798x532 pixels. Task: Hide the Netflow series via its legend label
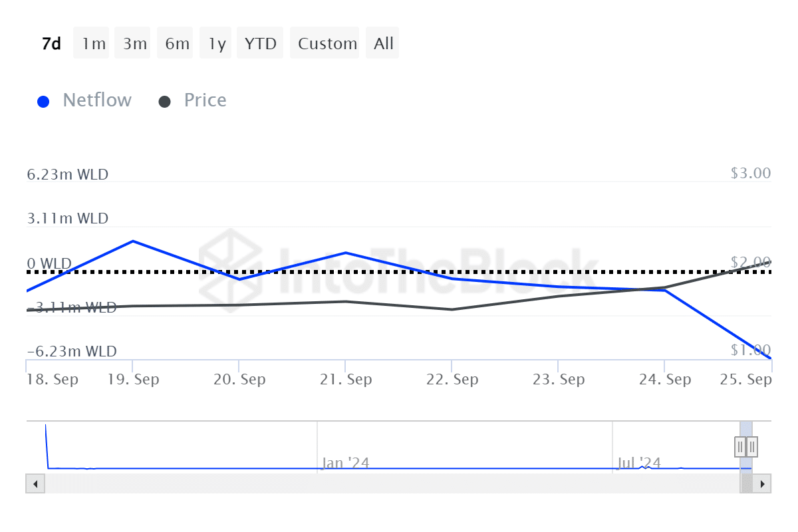pos(97,100)
